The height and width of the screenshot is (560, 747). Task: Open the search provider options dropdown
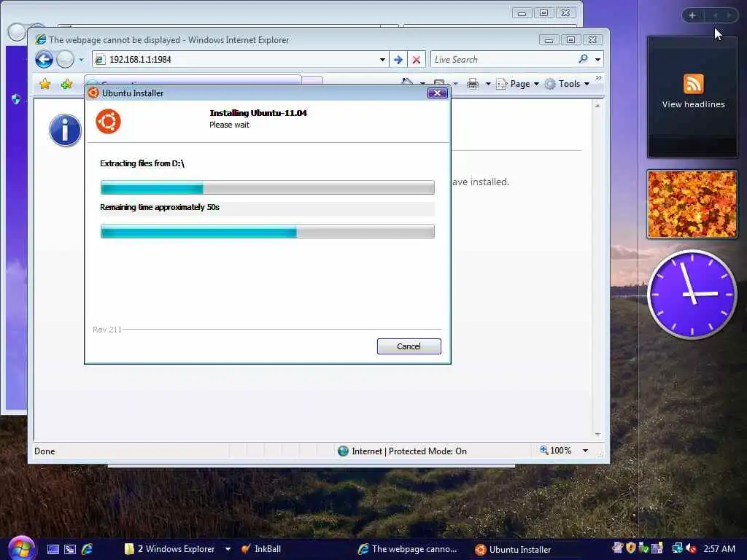pyautogui.click(x=598, y=60)
